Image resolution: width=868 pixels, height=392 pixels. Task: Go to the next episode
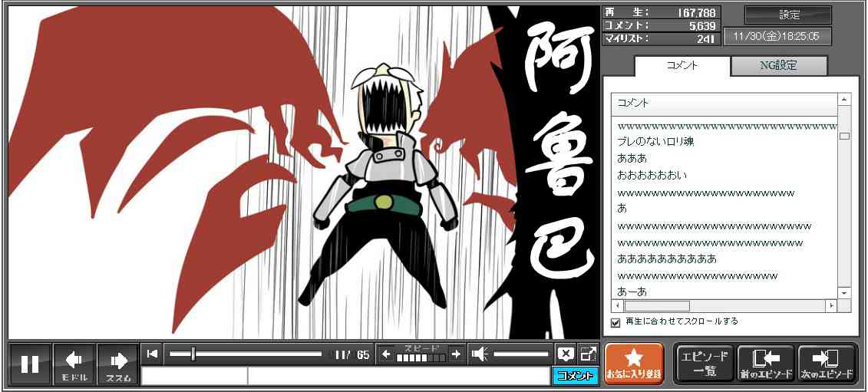point(827,364)
